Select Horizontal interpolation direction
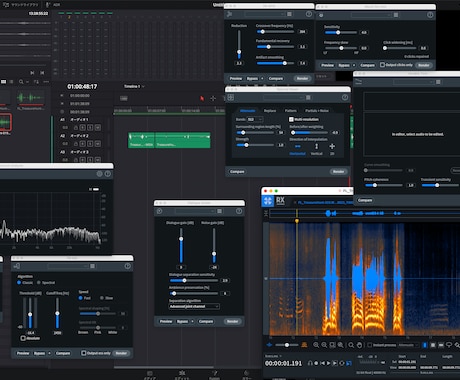This screenshot has height=380, width=460. (x=297, y=149)
